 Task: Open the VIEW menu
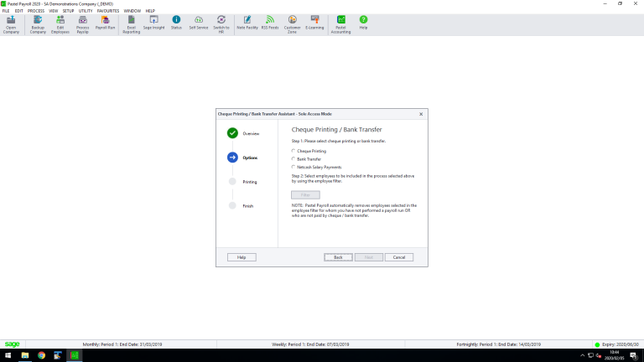pos(54,11)
